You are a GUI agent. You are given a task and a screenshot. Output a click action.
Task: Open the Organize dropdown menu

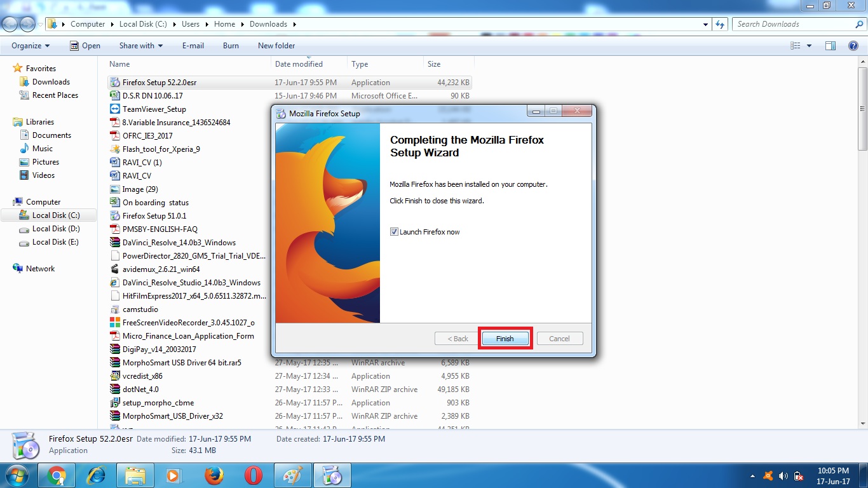[x=31, y=46]
